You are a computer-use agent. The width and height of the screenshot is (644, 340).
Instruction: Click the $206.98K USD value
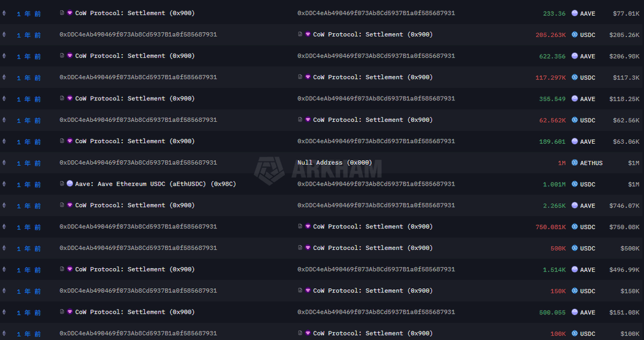coord(625,56)
